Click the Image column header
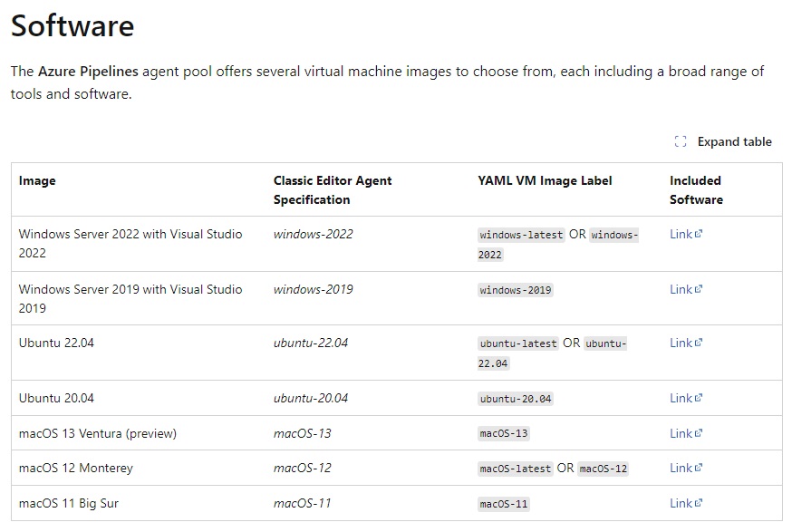The width and height of the screenshot is (792, 532). pyautogui.click(x=37, y=181)
